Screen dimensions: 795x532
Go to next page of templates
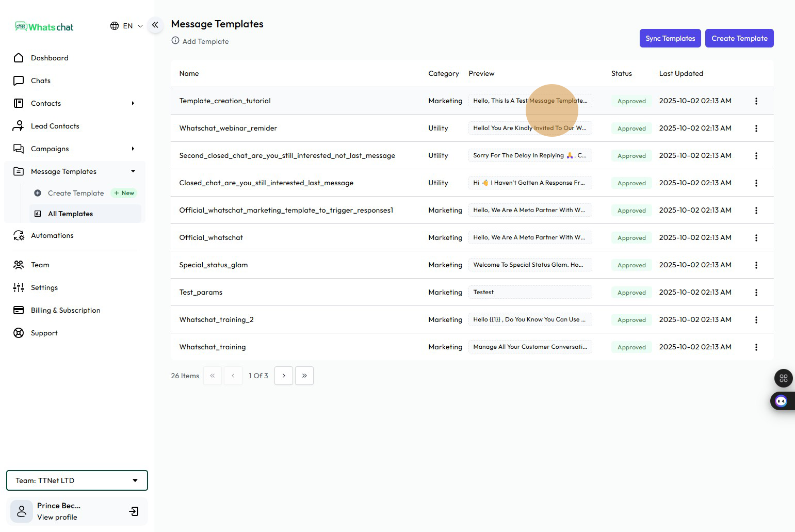(x=284, y=376)
